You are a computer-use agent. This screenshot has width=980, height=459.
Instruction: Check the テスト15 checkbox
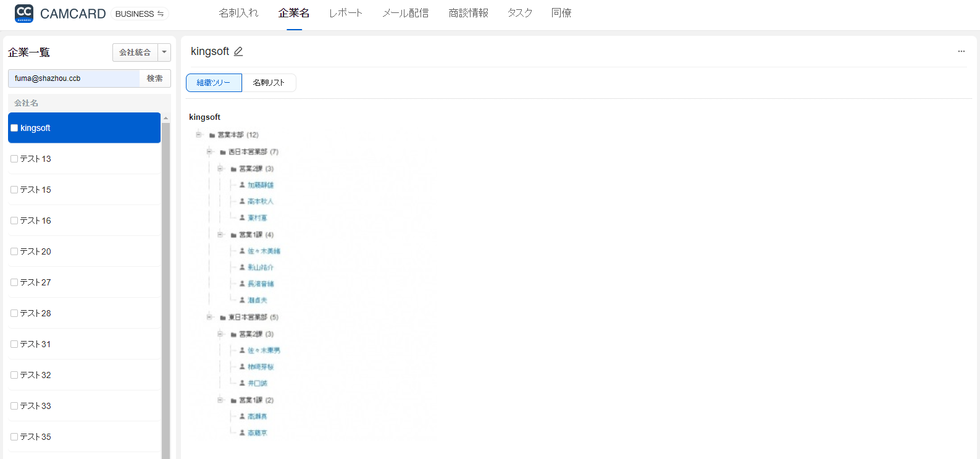tap(14, 190)
